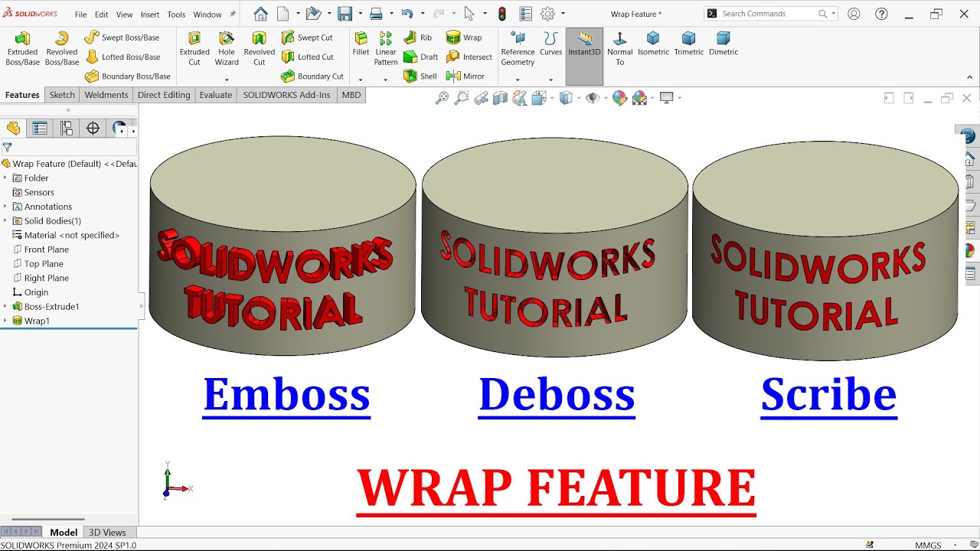Image resolution: width=980 pixels, height=551 pixels.
Task: Click the Edit Appearance color sphere
Action: pyautogui.click(x=619, y=98)
